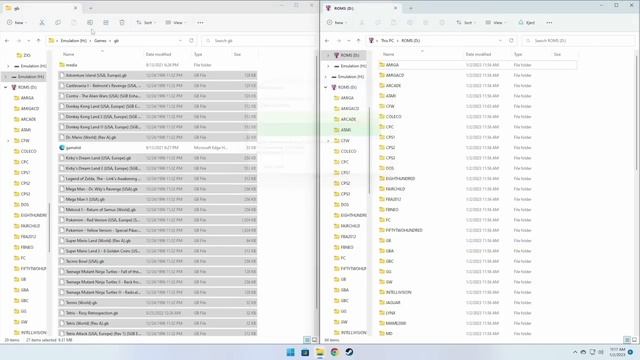The width and height of the screenshot is (640, 360).
Task: Go up one level in ROMS window
Action: 358,41
